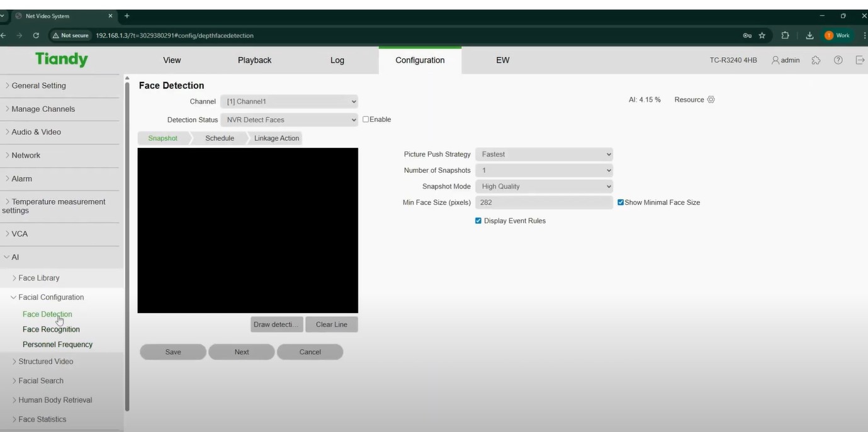
Task: Click the Tiandy logo
Action: point(62,59)
